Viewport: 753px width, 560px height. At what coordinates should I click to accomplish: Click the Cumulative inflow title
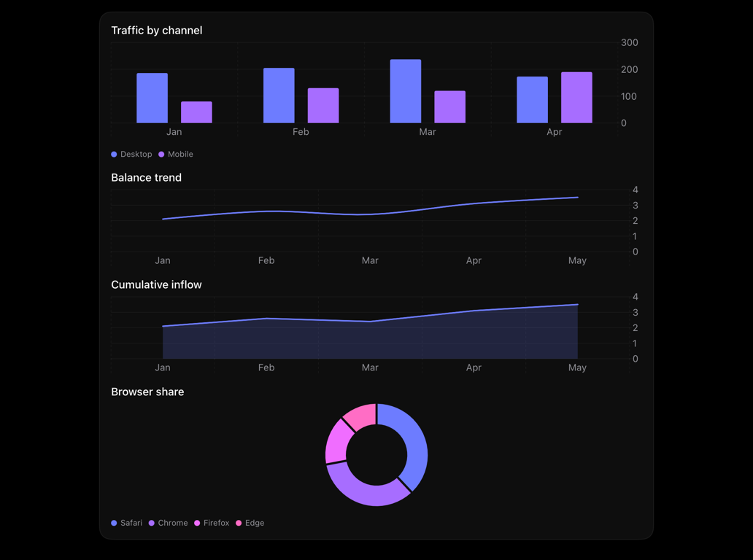tap(157, 284)
